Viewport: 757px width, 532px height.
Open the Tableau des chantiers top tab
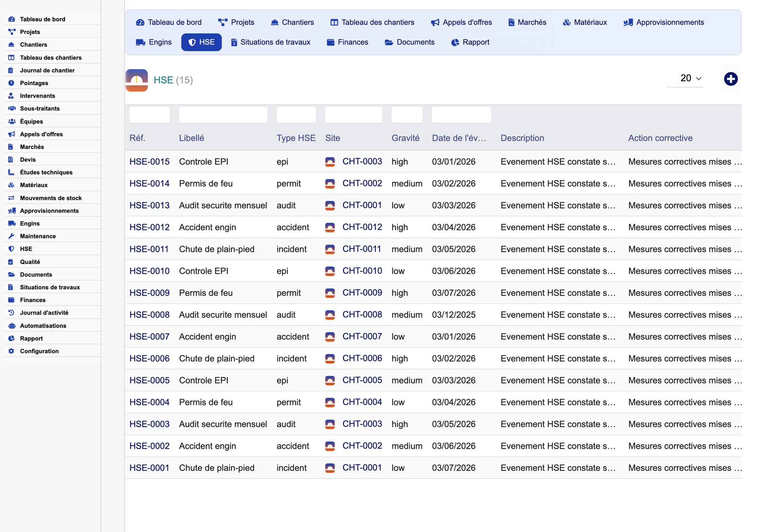(372, 22)
